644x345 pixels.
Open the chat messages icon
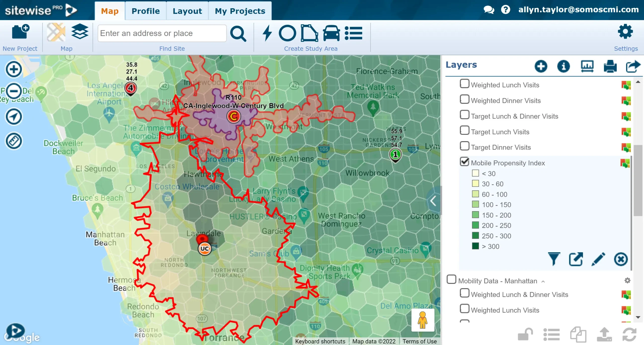pos(489,10)
